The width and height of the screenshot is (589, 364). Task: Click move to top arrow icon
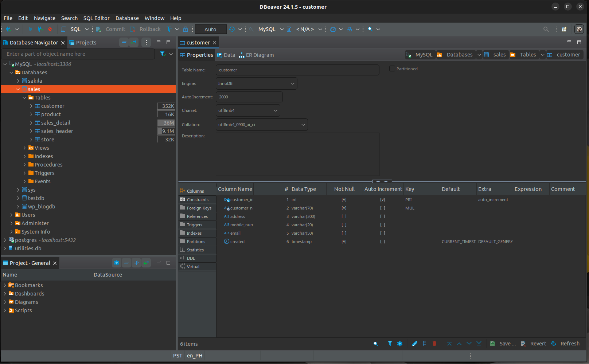coord(449,344)
